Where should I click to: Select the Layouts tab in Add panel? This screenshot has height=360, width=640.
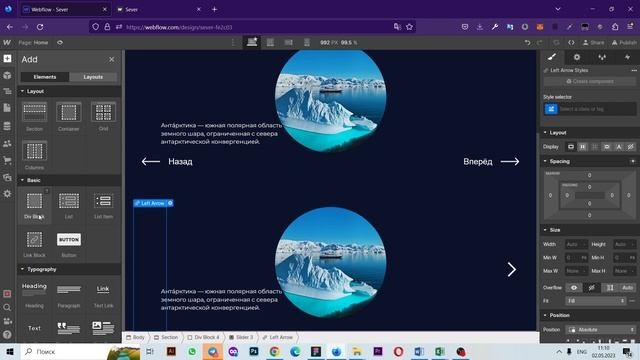coord(93,77)
